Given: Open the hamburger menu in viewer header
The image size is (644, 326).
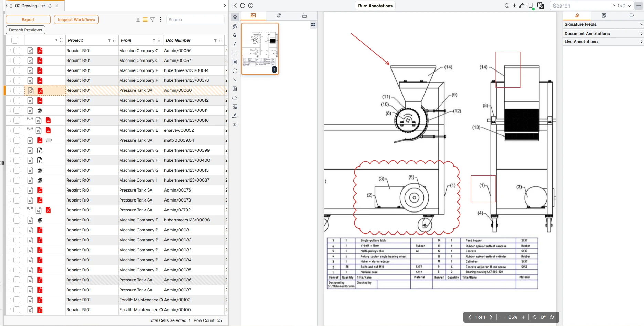Looking at the screenshot, I should click(639, 6).
